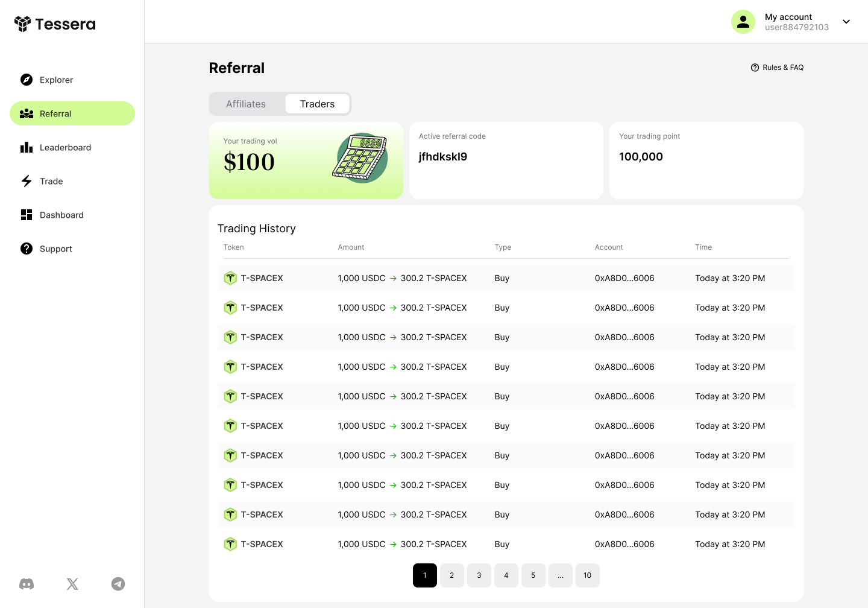868x608 pixels.
Task: Open the Telegram channel icon
Action: [x=118, y=584]
